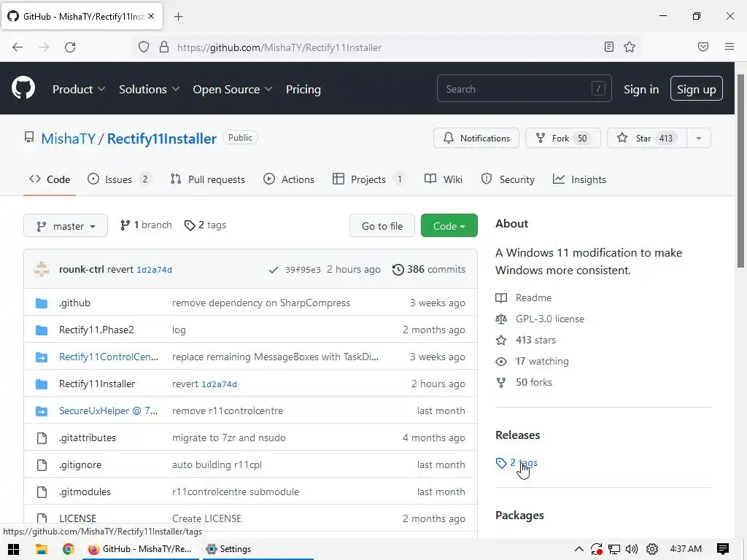Switch to the Issues tab
The image size is (747, 560).
119,179
